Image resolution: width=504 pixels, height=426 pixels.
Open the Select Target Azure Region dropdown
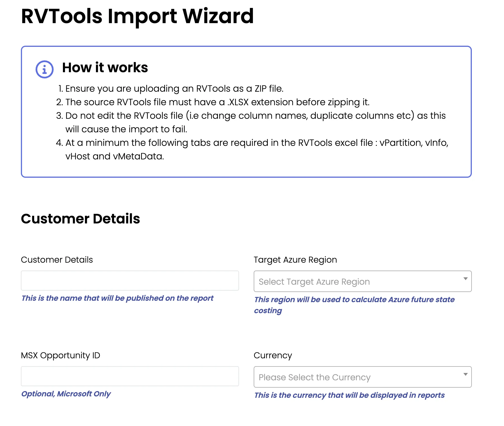[363, 281]
